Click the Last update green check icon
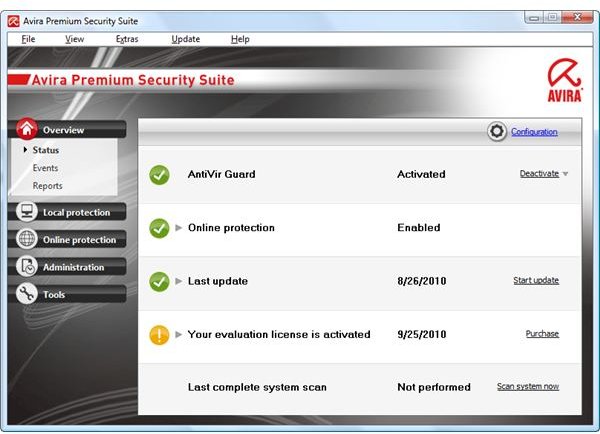 [x=159, y=282]
